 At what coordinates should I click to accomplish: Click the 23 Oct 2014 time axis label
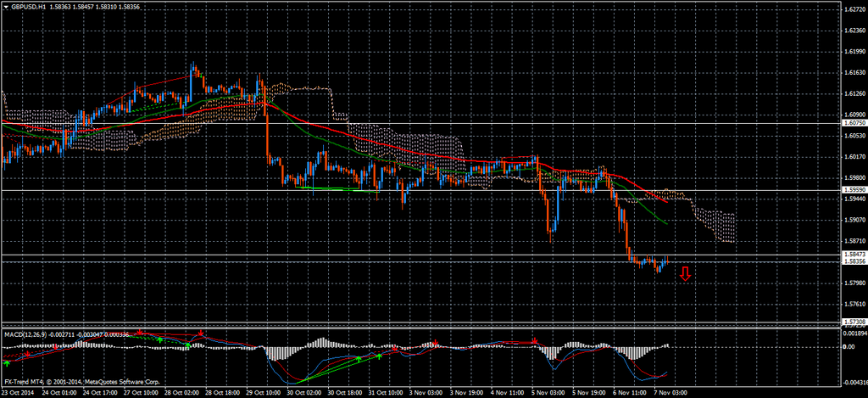click(18, 392)
